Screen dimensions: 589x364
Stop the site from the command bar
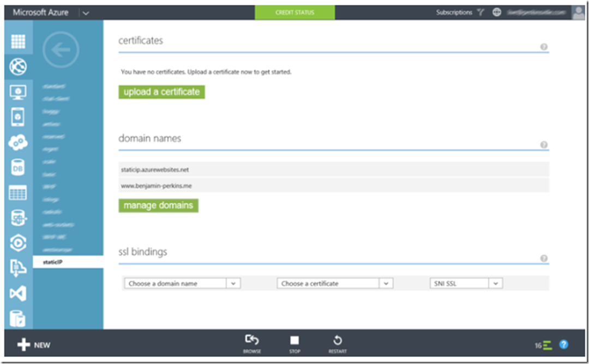[x=294, y=344]
